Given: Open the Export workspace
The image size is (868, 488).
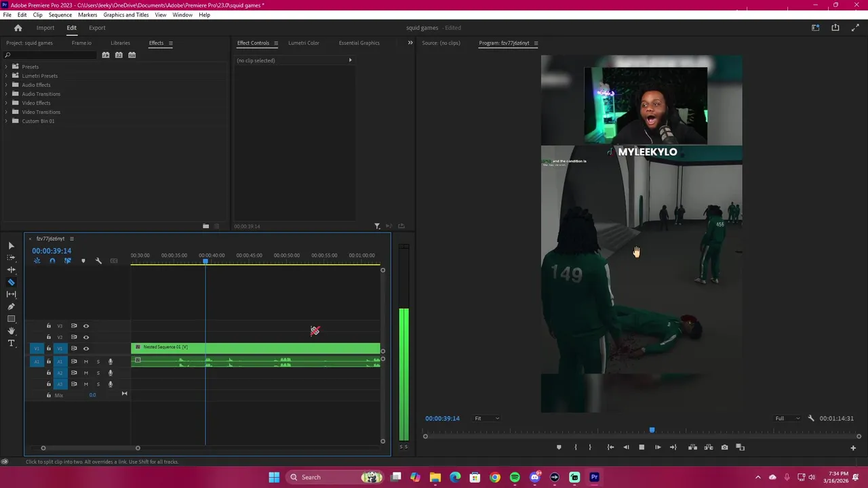Looking at the screenshot, I should [97, 28].
